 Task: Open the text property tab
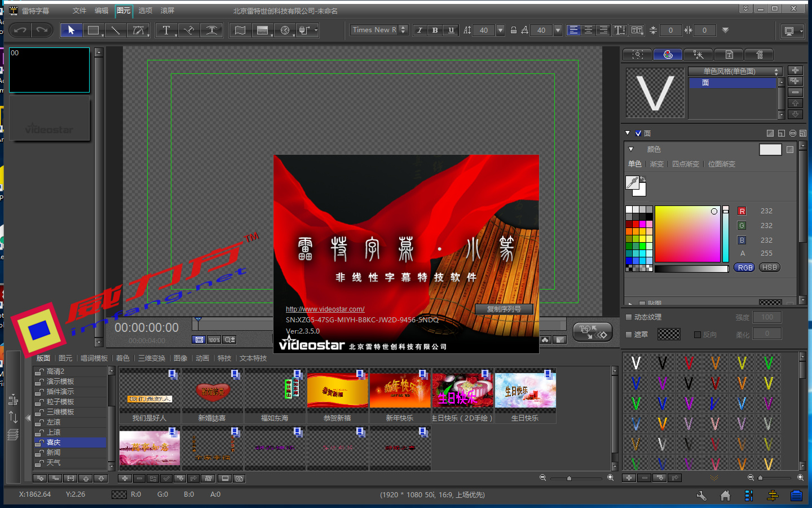(x=729, y=54)
